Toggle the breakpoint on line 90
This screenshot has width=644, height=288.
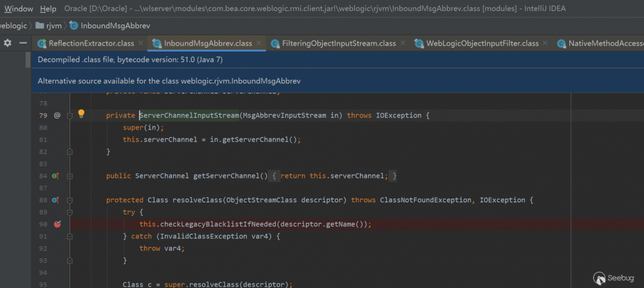click(x=57, y=224)
